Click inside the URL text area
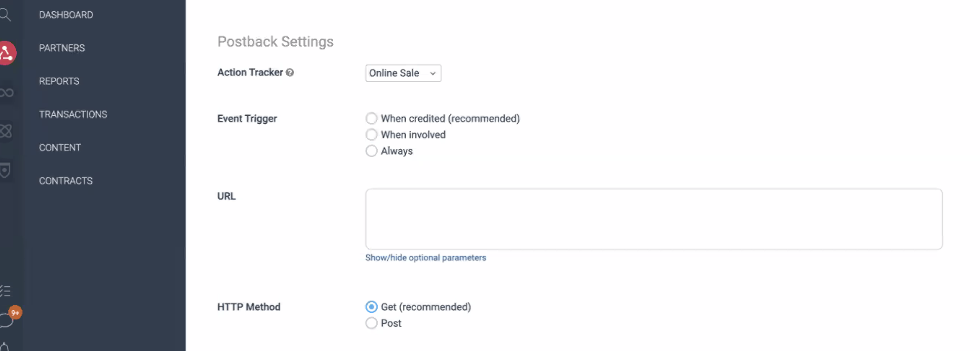The height and width of the screenshot is (351, 980). 653,219
